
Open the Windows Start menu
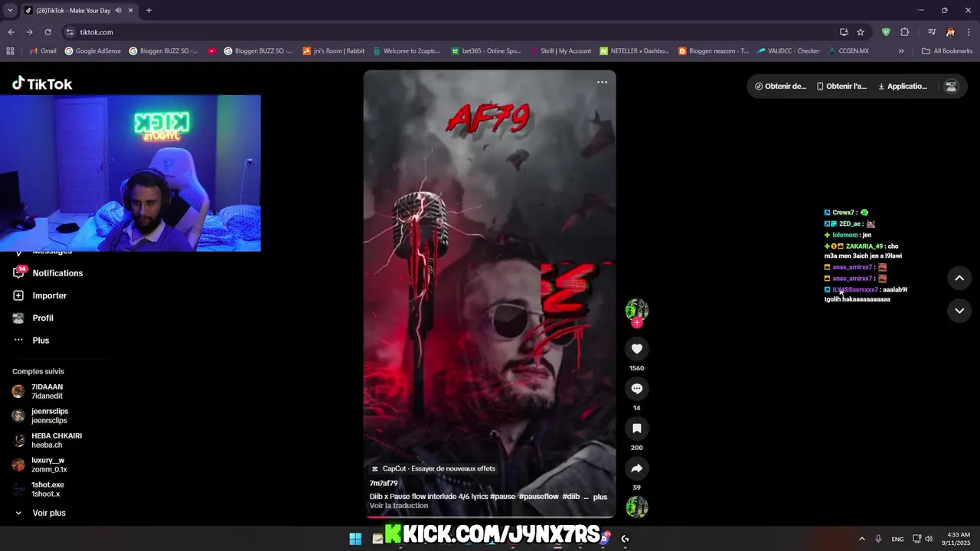point(355,539)
